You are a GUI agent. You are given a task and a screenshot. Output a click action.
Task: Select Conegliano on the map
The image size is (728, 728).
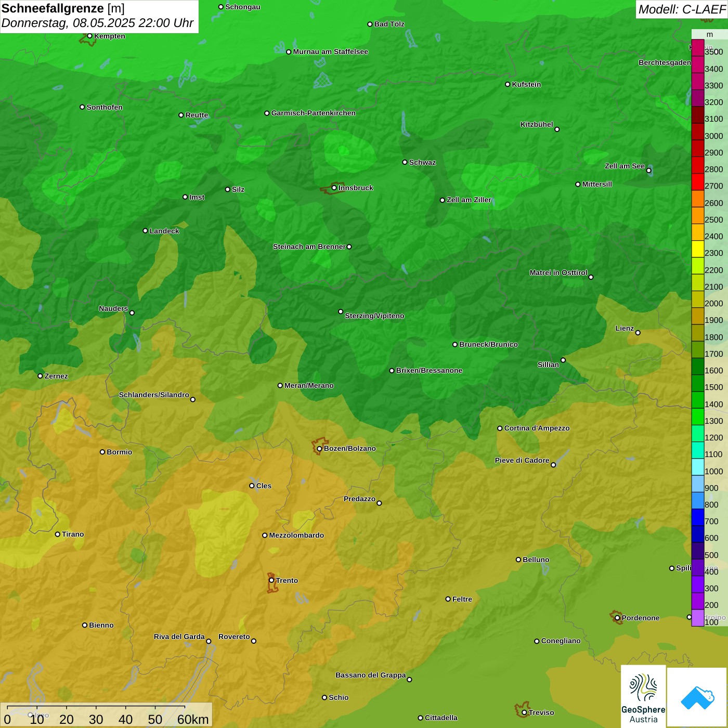561,641
